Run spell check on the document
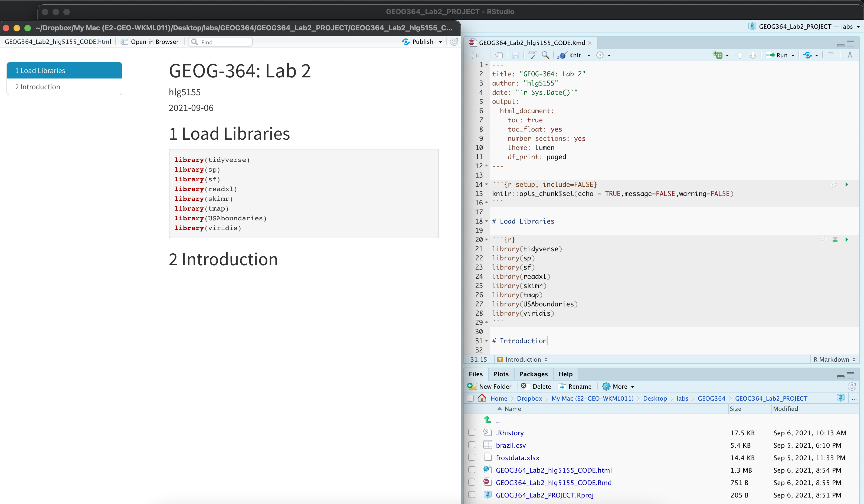 point(532,55)
